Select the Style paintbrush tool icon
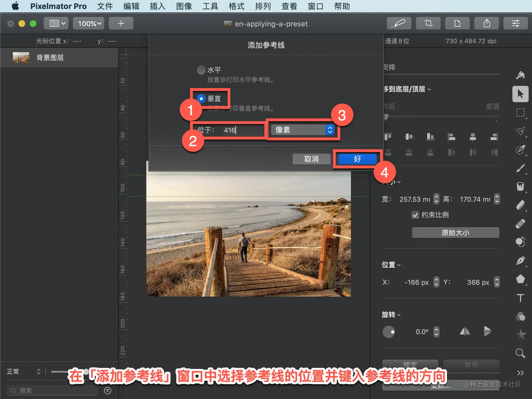 pos(520,75)
